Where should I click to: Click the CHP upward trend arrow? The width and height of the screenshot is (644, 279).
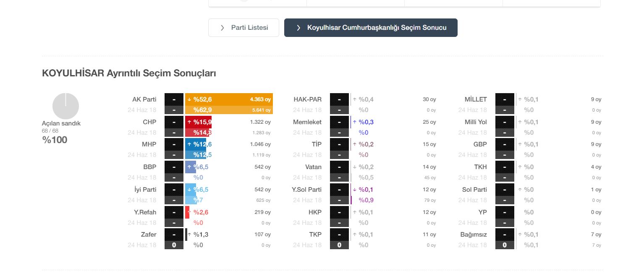pos(189,122)
